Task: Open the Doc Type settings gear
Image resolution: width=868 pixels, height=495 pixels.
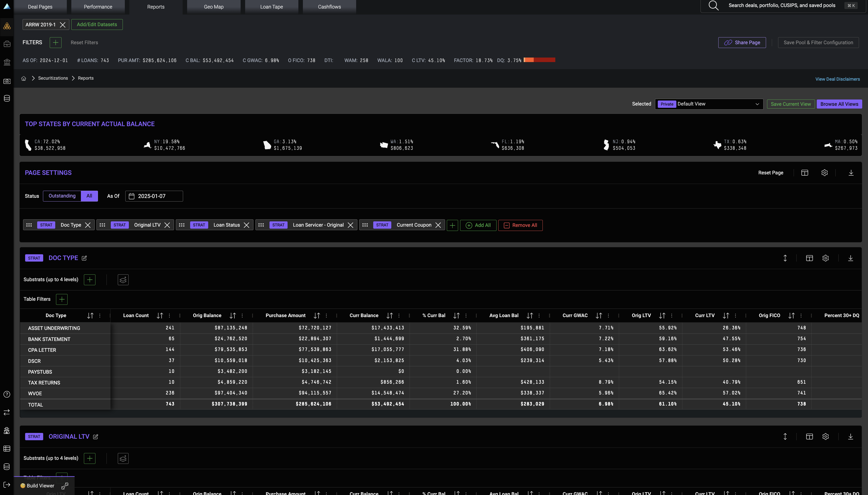Action: [826, 258]
